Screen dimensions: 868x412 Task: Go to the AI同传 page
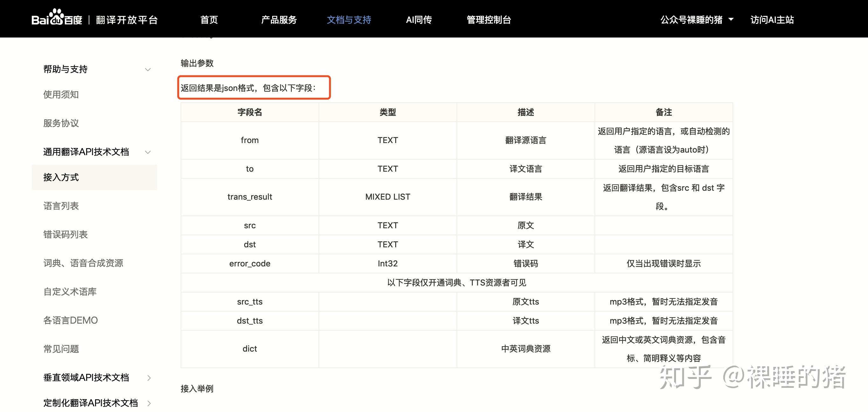click(418, 20)
